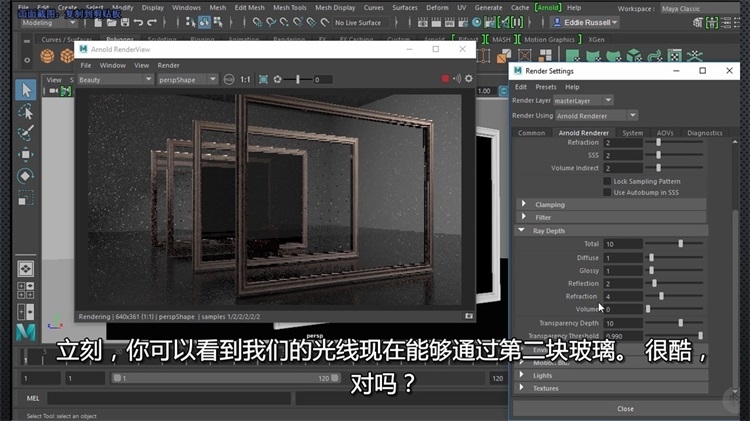Toggle select by object type mode

204,22
